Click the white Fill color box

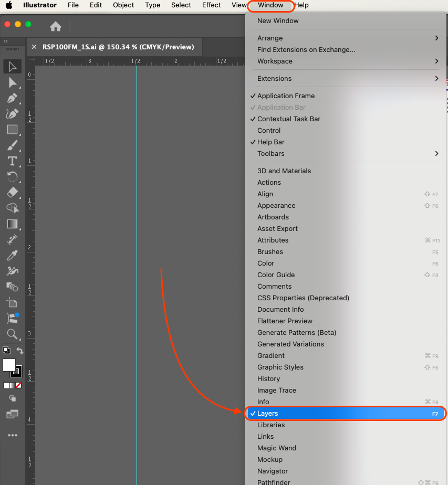pyautogui.click(x=9, y=365)
